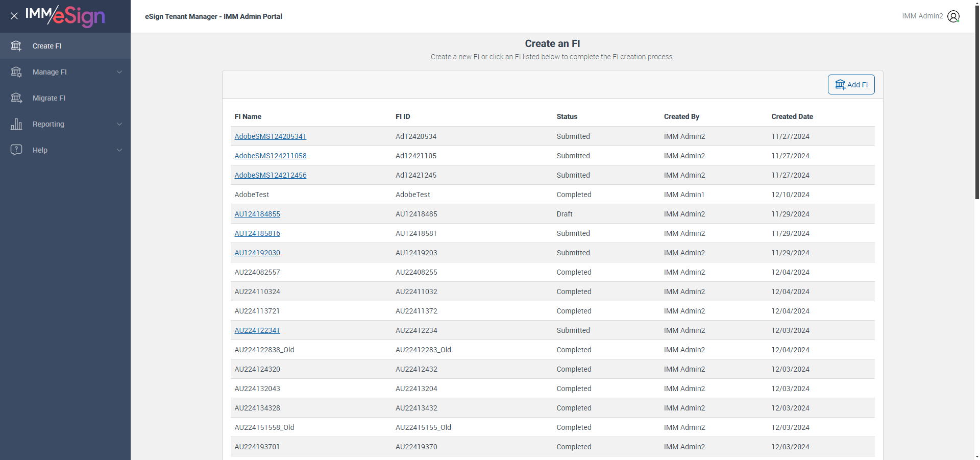Click IMM Admin1 in the AdobeTest row

(684, 195)
